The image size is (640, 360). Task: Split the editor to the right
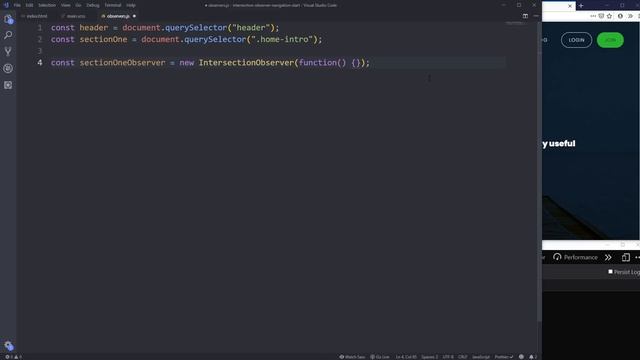click(525, 16)
